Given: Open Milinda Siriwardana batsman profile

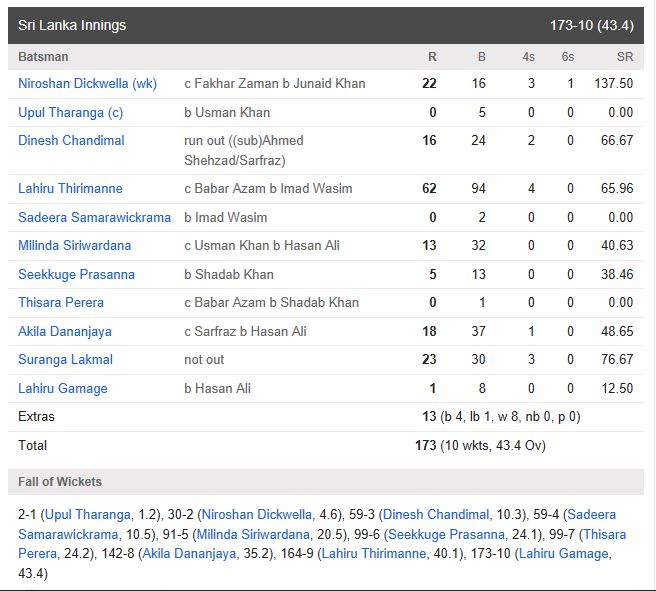Looking at the screenshot, I should tap(74, 246).
